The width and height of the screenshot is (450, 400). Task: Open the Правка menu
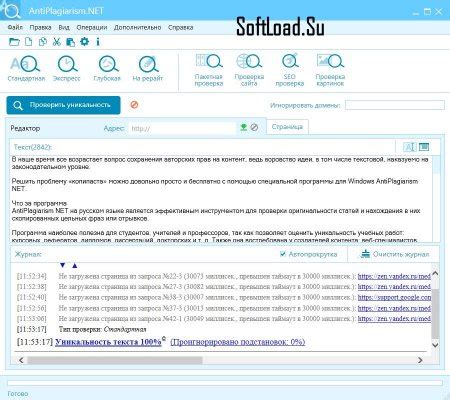point(40,27)
